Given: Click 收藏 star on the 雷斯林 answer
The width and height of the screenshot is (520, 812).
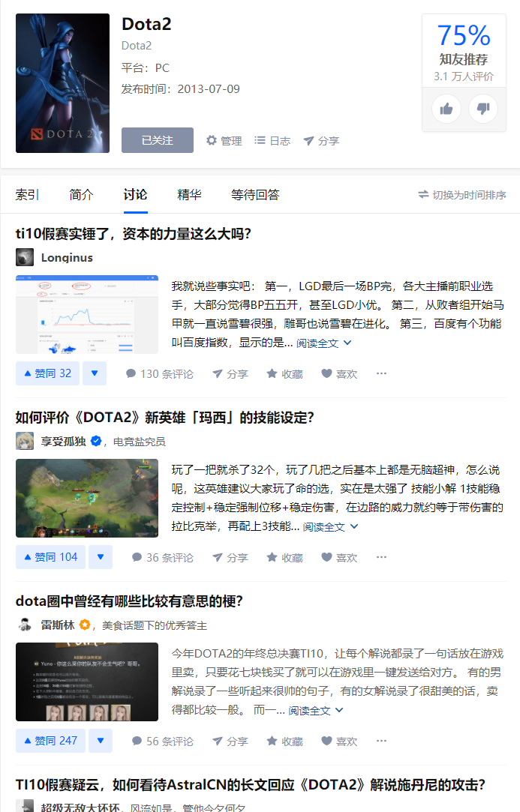Looking at the screenshot, I should coord(284,742).
